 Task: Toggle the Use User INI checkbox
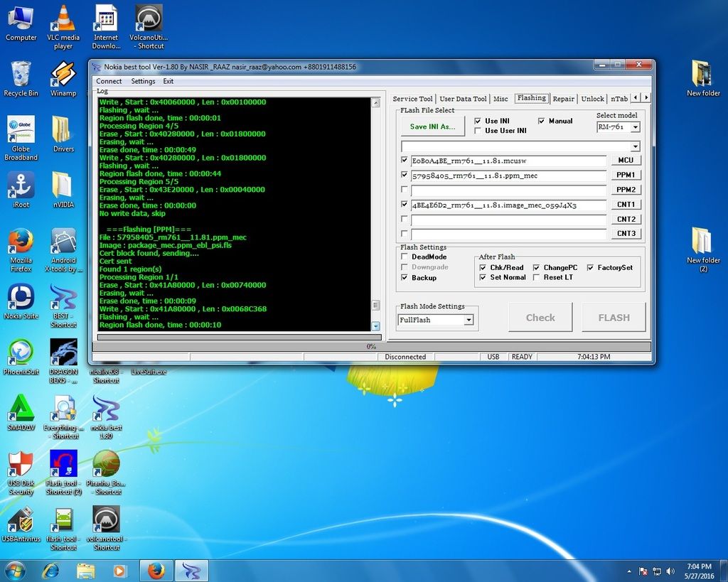point(478,131)
